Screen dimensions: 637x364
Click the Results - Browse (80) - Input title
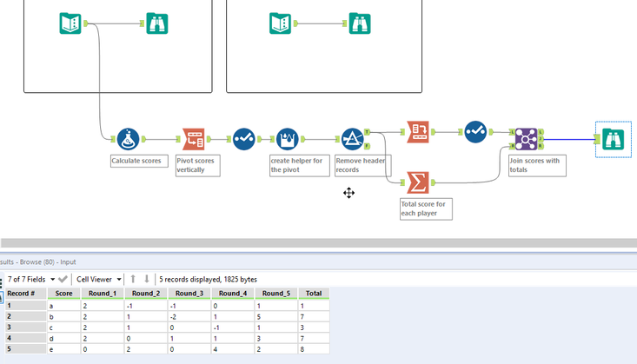click(x=37, y=262)
